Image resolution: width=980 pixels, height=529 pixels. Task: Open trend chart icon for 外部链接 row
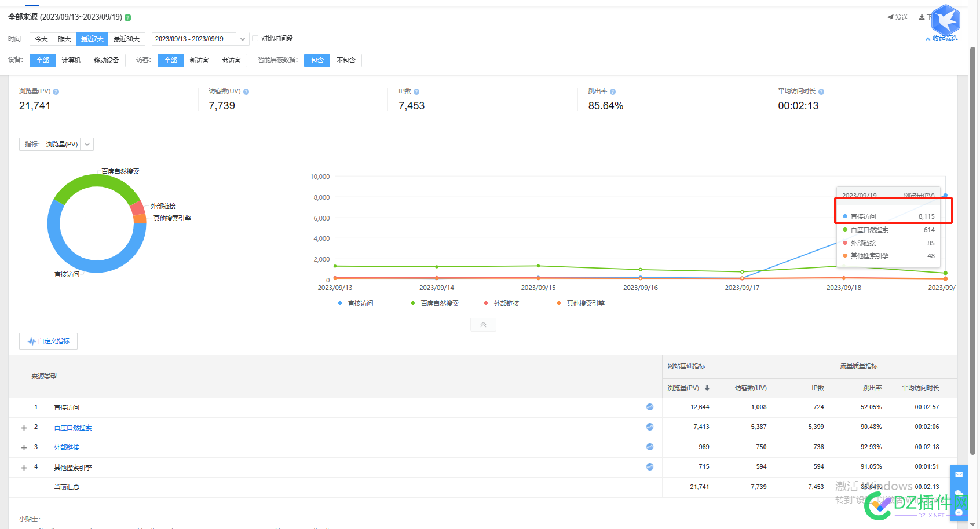coord(650,447)
